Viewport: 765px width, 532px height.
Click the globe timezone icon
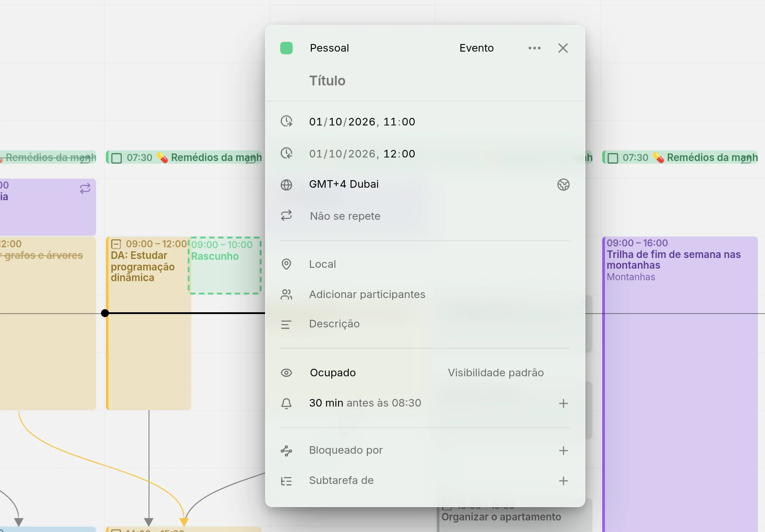click(286, 185)
